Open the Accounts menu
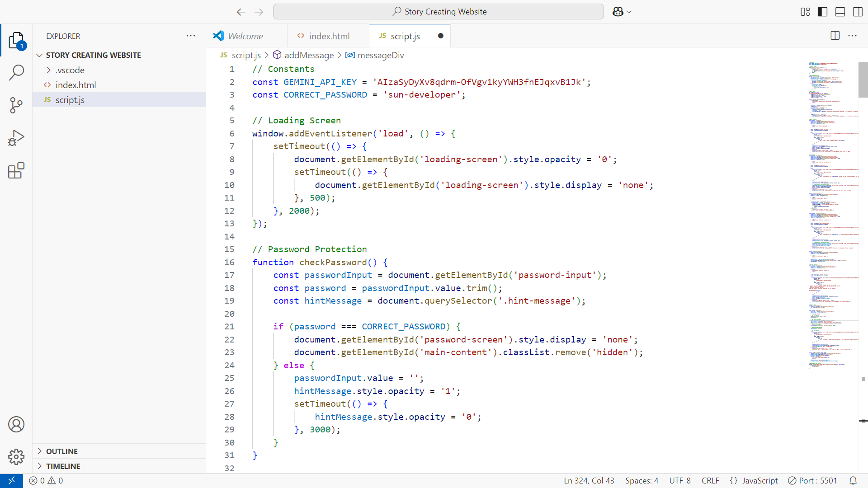This screenshot has height=488, width=868. tap(16, 424)
